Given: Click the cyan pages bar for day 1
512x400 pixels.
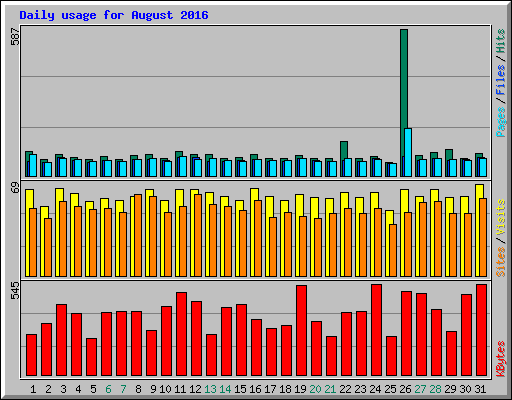Looking at the screenshot, I should pyautogui.click(x=33, y=165).
